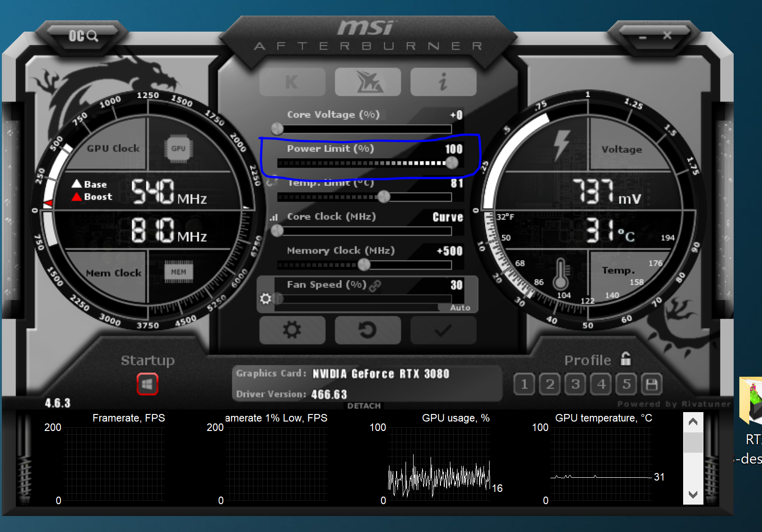Select profile slot 3
Screen dimensions: 762x532
click(x=576, y=384)
